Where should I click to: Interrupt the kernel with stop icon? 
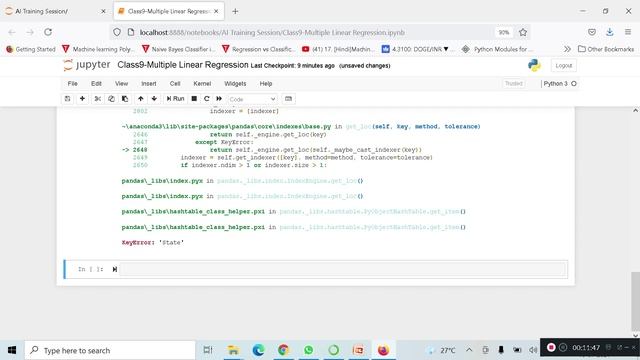194,99
